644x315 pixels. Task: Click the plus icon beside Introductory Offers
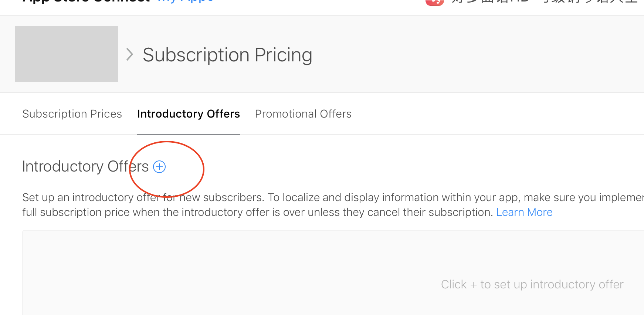159,167
